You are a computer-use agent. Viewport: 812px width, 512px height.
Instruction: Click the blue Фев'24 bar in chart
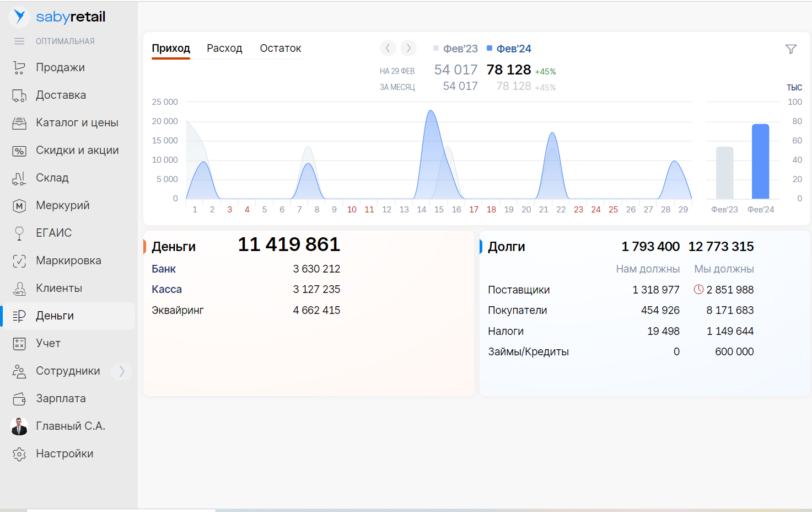[x=760, y=161]
